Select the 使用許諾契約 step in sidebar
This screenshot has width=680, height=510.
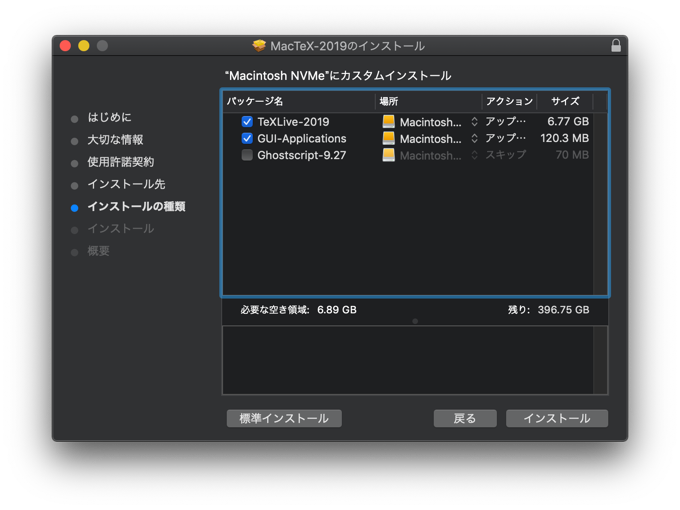[x=121, y=162]
